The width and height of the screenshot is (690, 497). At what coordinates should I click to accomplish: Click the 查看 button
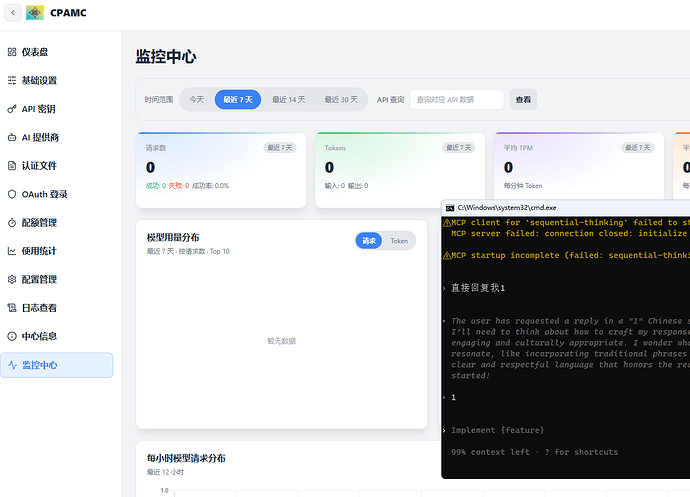pyautogui.click(x=523, y=99)
